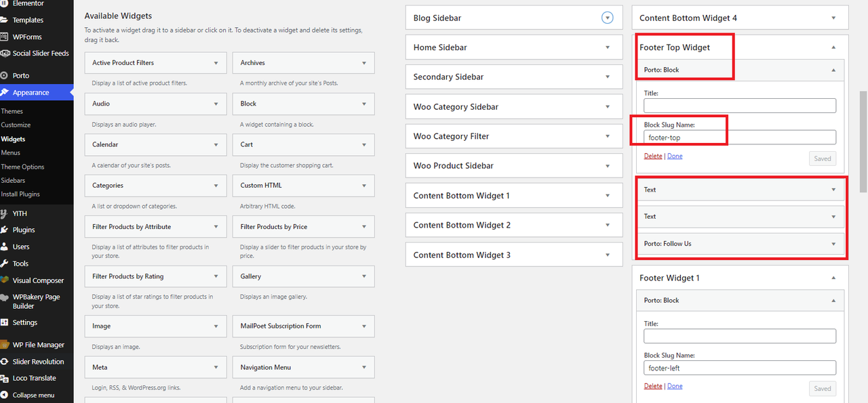Click the Porto theme icon
Screen dimensions: 868x403
pyautogui.click(x=5, y=75)
